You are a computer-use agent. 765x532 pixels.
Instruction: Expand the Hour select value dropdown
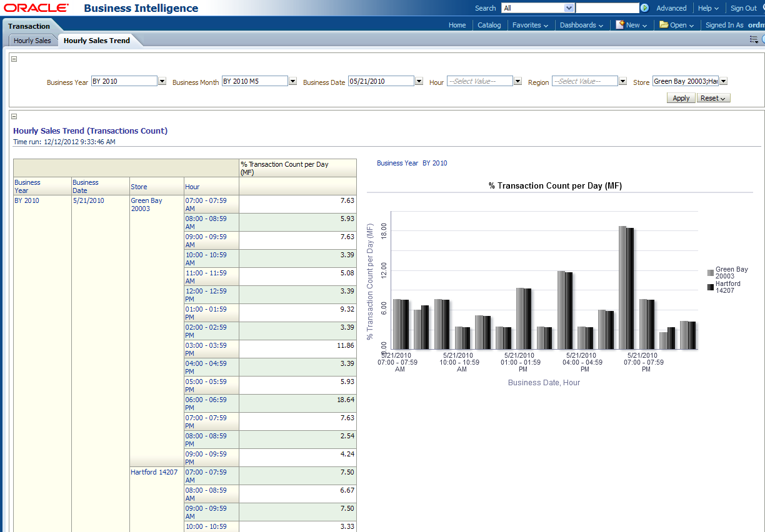coord(517,81)
